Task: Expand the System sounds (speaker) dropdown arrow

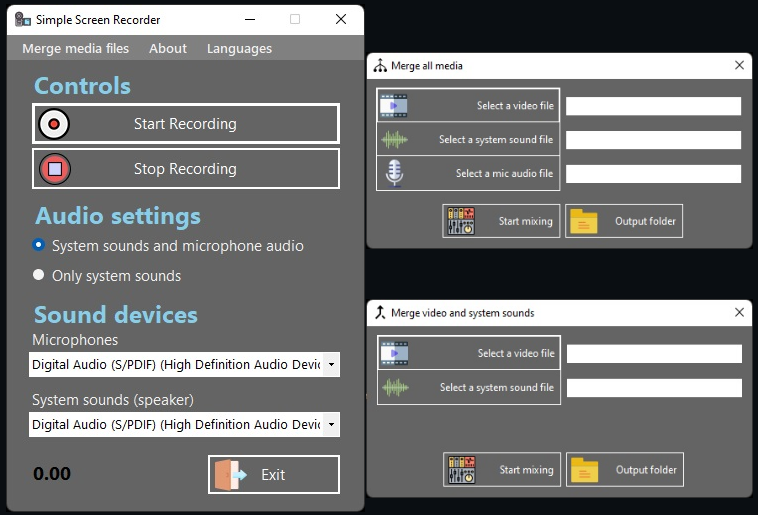Action: (x=332, y=425)
